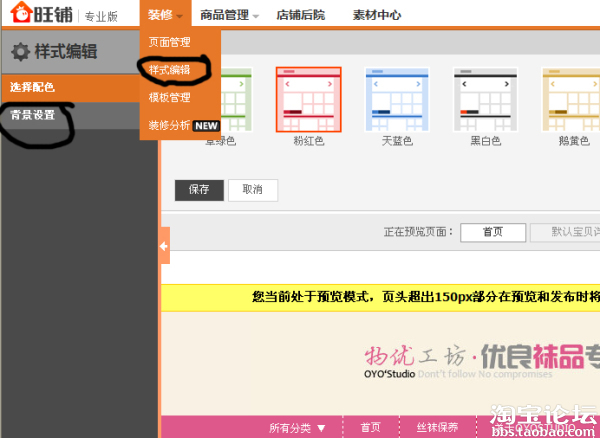Click the 正在预览页面 label
This screenshot has width=600, height=438.
point(419,232)
